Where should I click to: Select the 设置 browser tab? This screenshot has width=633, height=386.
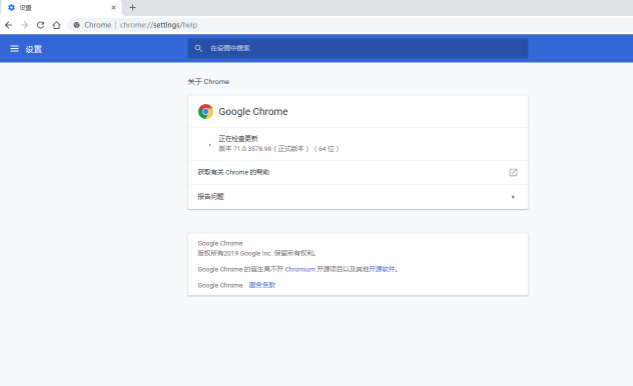click(61, 8)
